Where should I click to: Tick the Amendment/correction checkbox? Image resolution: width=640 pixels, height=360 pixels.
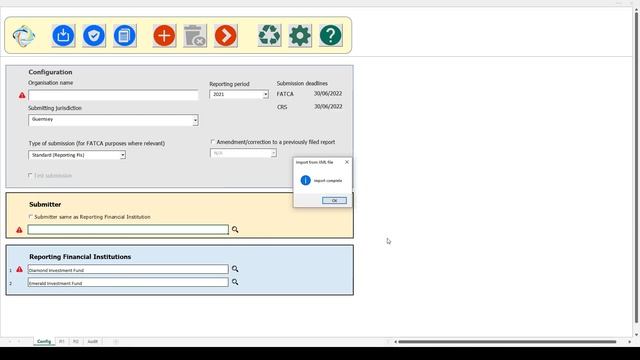[213, 142]
